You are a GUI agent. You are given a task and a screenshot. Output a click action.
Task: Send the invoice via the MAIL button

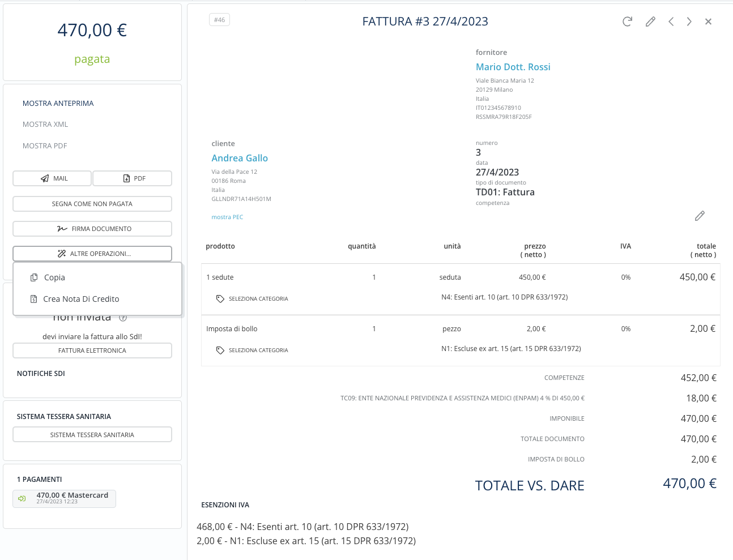click(x=52, y=178)
